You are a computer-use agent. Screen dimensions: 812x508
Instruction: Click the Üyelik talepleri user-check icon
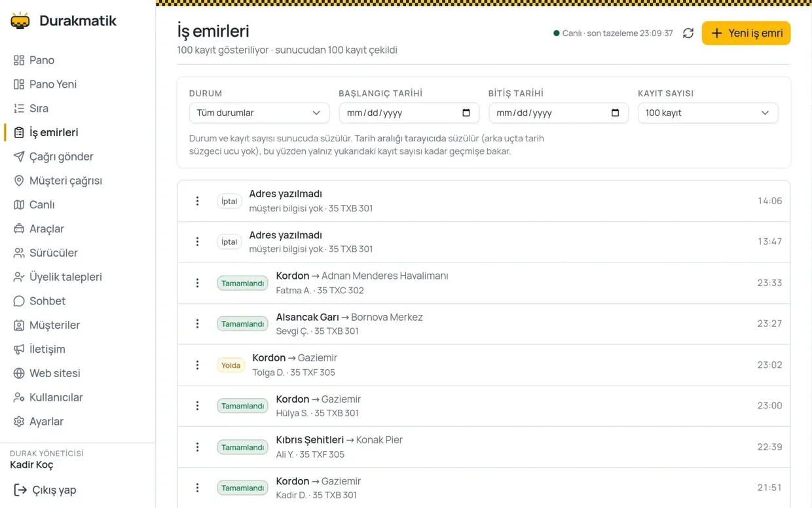(x=19, y=277)
